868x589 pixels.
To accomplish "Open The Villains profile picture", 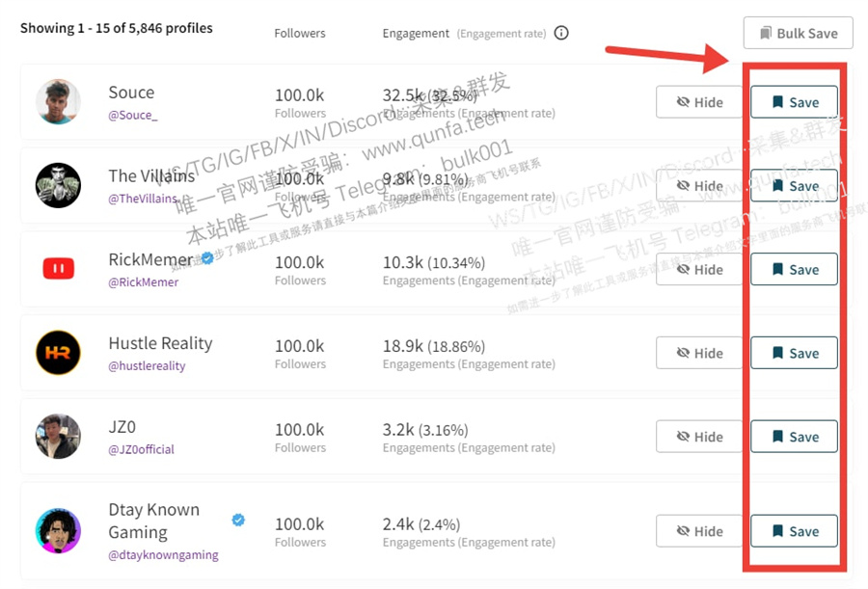I will click(x=58, y=185).
